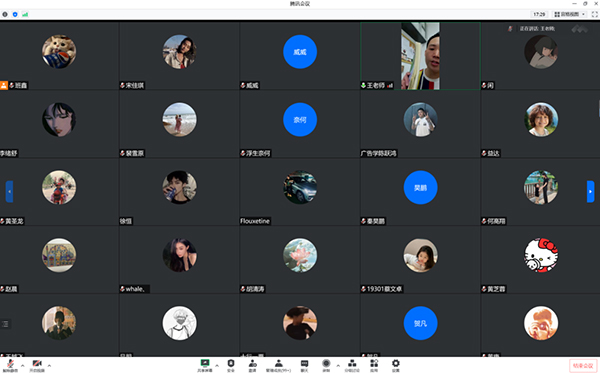Start recording with the record icon
Screen dimensions: 600x373
326,365
